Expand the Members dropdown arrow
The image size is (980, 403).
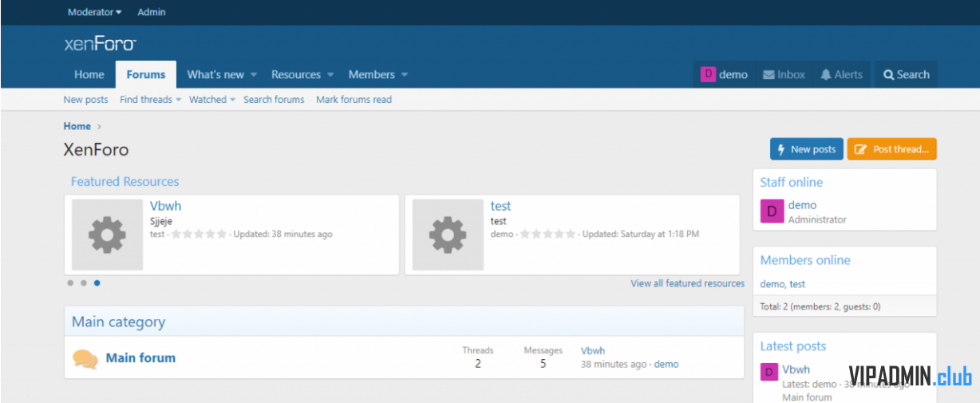(405, 75)
